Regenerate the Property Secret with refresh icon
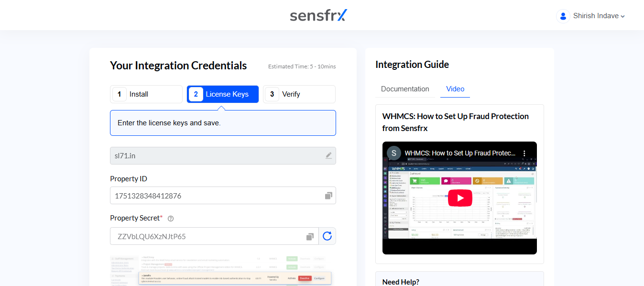 327,236
